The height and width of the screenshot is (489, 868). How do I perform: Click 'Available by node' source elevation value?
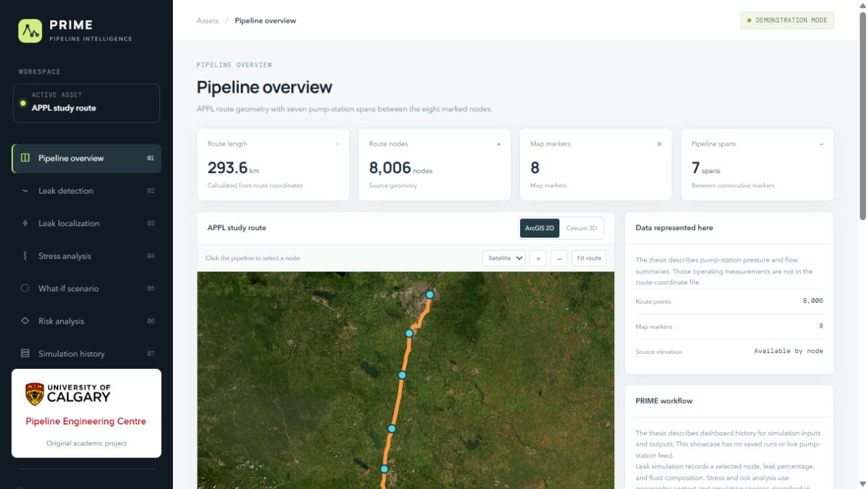[x=788, y=351]
